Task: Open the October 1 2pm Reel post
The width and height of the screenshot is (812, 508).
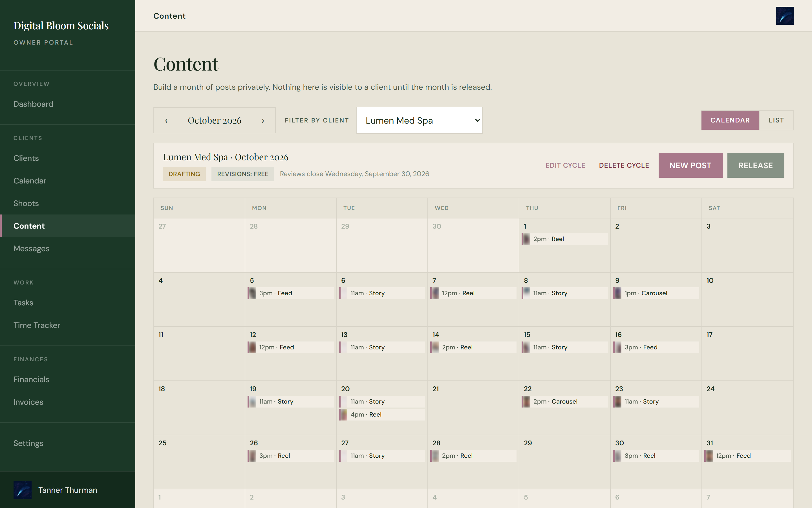Action: (564, 239)
